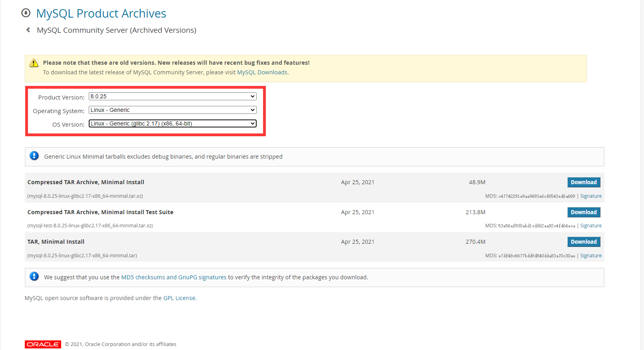This screenshot has height=350, width=644.
Task: Open Signature link for mysql-8.0.25 minimal.tar
Action: [591, 256]
